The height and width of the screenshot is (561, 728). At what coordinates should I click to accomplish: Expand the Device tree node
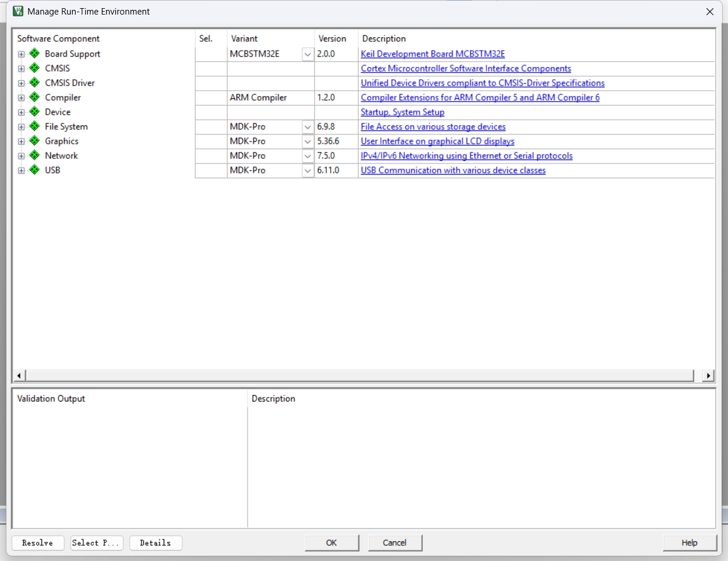click(22, 112)
